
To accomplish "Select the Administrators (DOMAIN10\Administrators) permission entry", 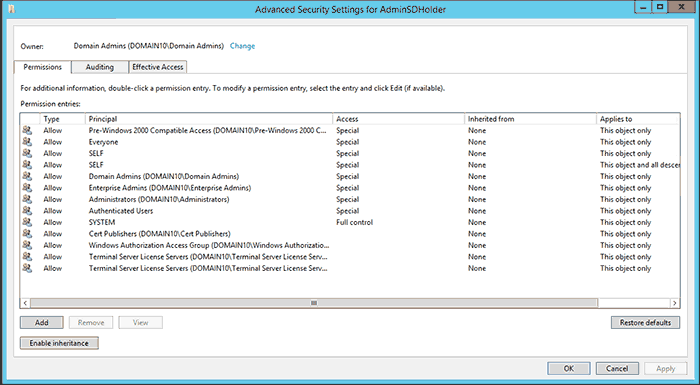I will (x=350, y=199).
